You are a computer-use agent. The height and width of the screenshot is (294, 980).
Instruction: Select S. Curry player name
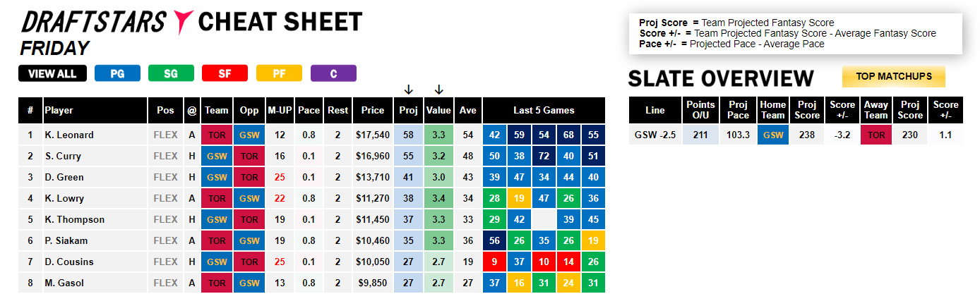tap(64, 156)
